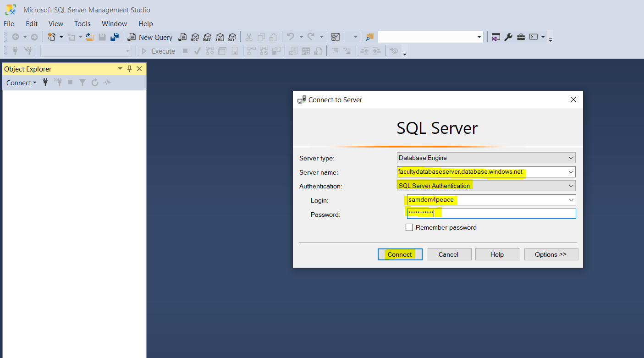Click the Execute query button
The height and width of the screenshot is (358, 644).
tap(158, 51)
